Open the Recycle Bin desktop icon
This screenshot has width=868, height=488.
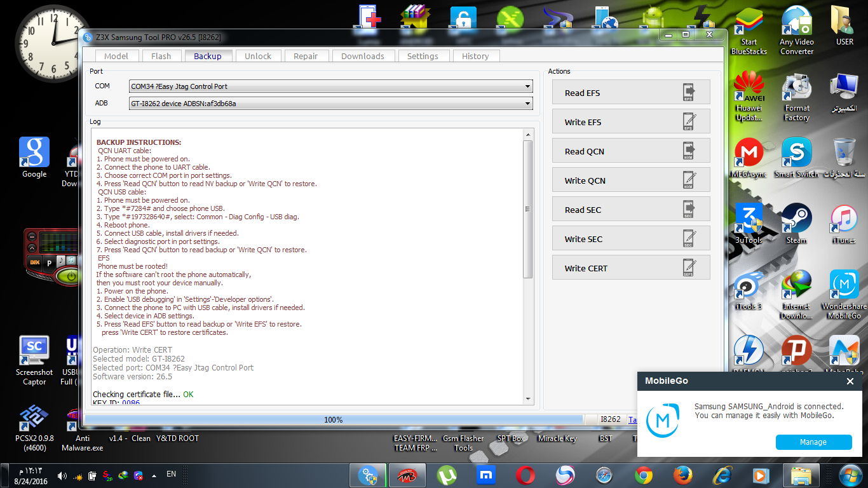[844, 159]
